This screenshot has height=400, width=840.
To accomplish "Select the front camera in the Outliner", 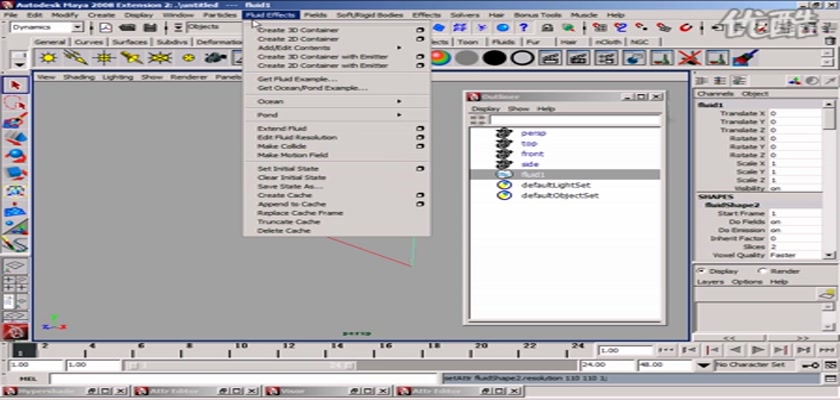I will [532, 154].
